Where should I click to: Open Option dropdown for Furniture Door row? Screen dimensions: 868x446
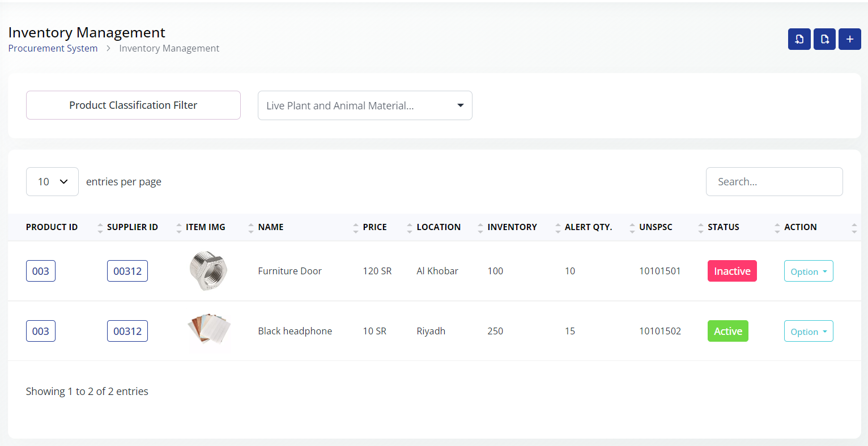808,271
